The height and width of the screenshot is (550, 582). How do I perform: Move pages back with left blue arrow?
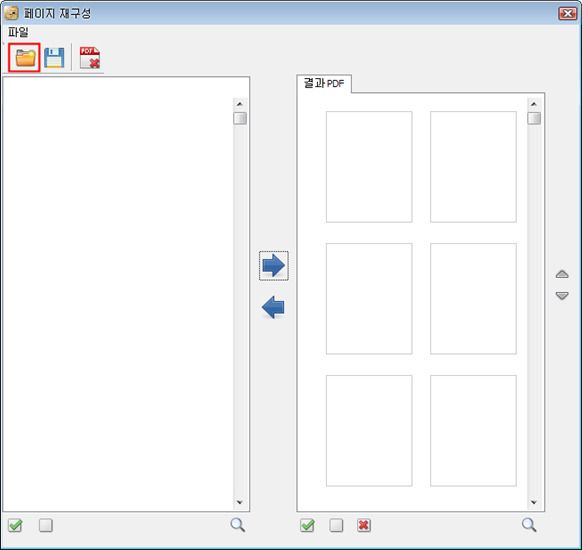pyautogui.click(x=273, y=307)
